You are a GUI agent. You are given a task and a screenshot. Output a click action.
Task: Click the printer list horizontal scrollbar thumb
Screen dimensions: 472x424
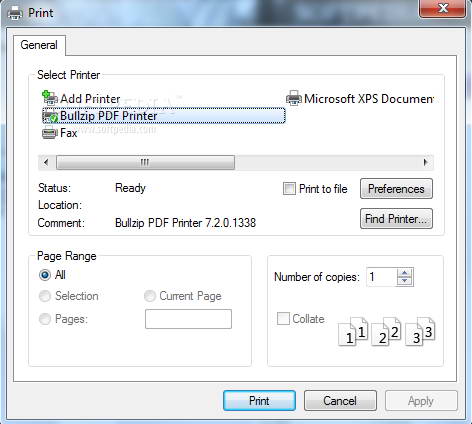click(146, 162)
